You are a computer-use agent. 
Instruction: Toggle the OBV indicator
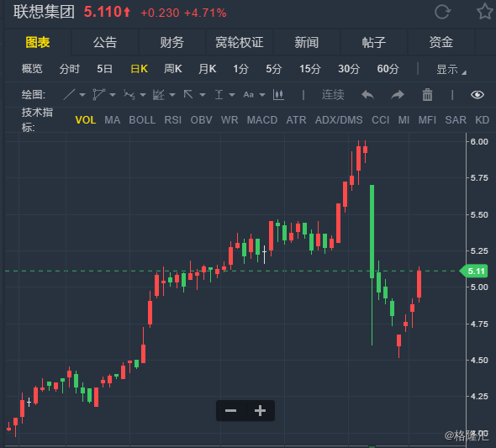click(201, 120)
